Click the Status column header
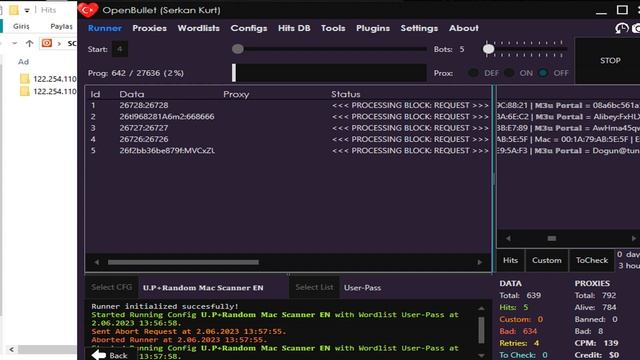Viewport: 640px width, 360px height. [x=346, y=94]
